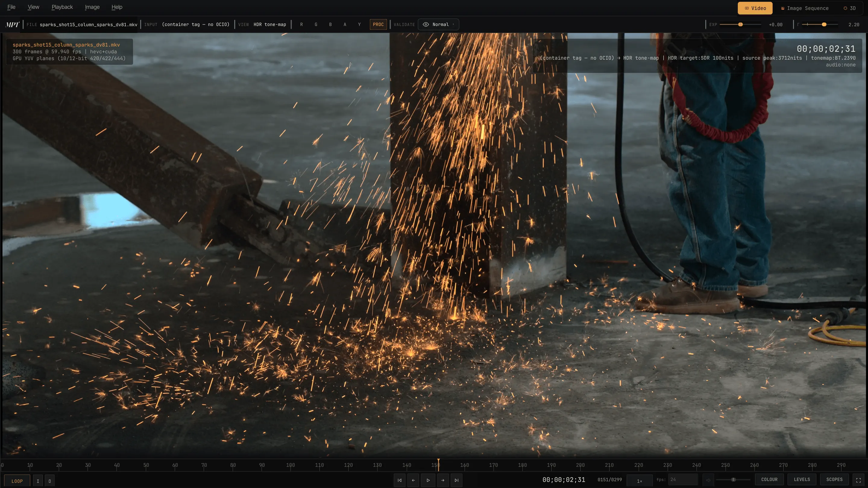The image size is (868, 488).
Task: Toggle the PROC processing button
Action: click(378, 25)
